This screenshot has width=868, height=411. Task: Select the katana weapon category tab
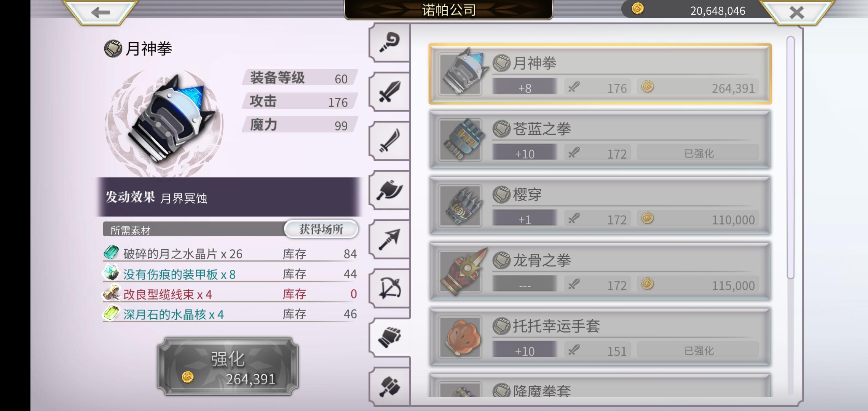pos(389,141)
